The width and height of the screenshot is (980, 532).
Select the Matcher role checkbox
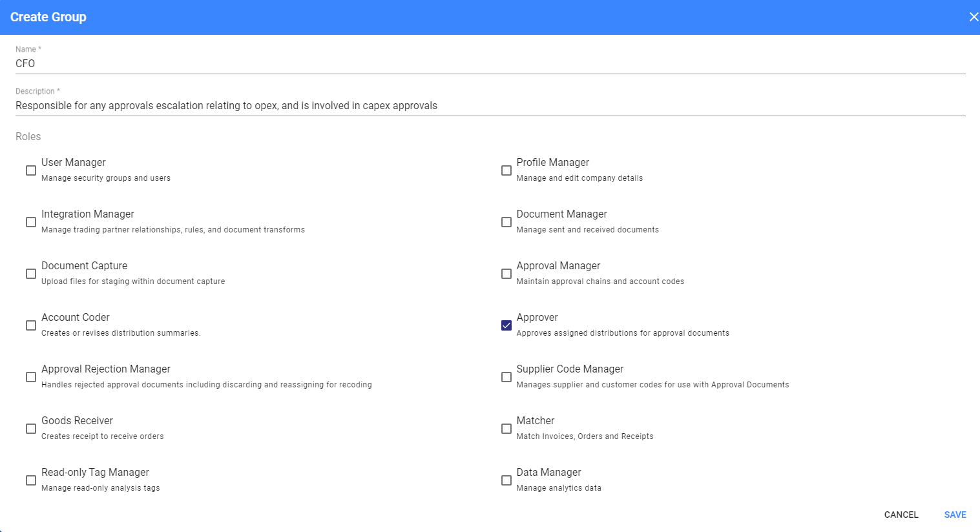(506, 429)
